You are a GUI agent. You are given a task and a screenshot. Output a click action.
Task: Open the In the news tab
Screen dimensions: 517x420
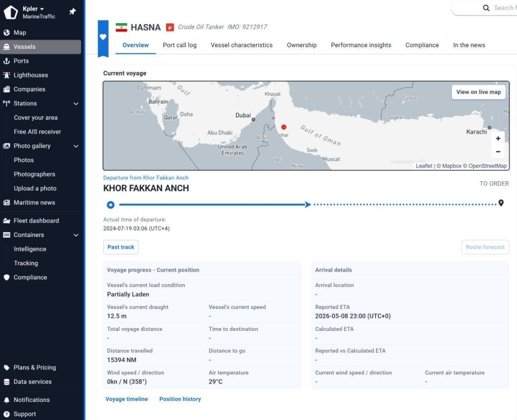(x=469, y=45)
